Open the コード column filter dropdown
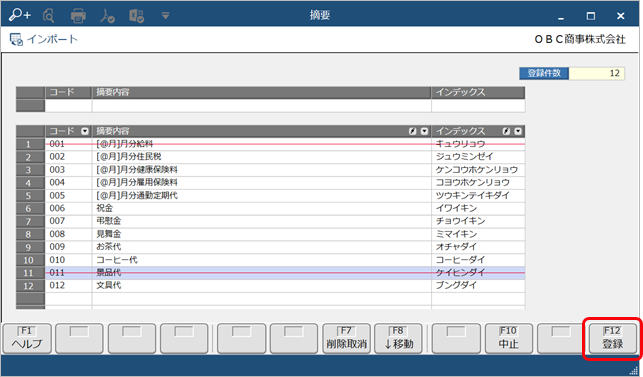This screenshot has height=377, width=643. (85, 131)
